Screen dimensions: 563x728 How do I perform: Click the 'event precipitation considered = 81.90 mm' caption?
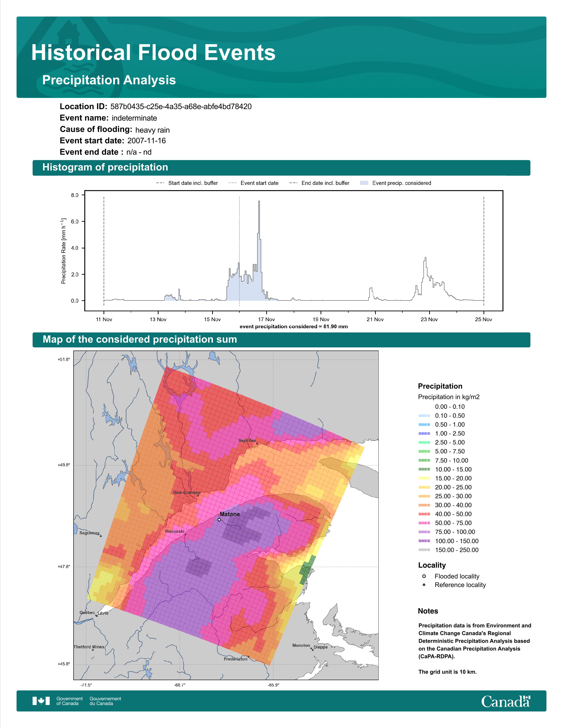[x=293, y=327]
